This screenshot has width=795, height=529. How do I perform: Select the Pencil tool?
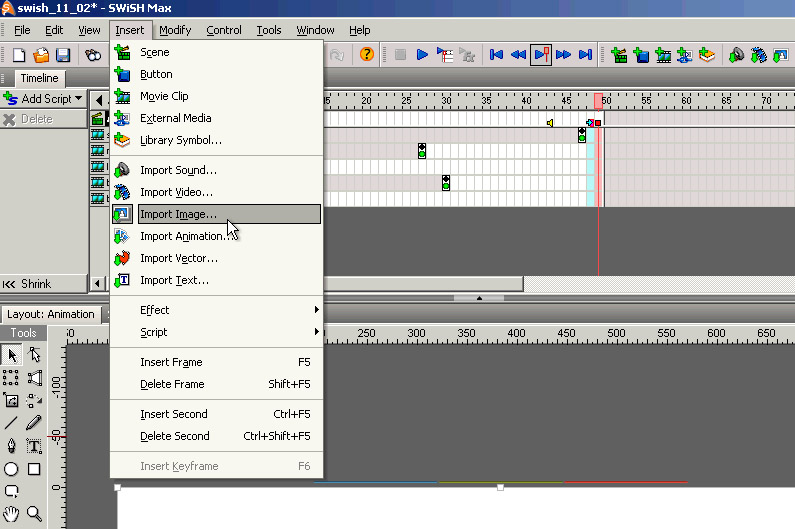(x=34, y=423)
